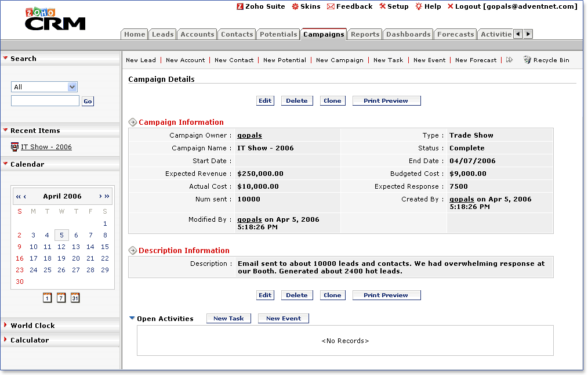Expand the Calculator panel

[x=29, y=340]
